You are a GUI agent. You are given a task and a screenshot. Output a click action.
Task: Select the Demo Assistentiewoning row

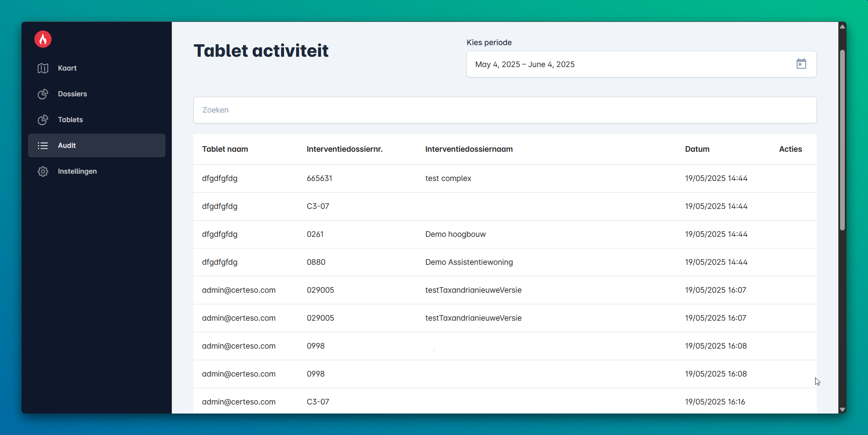click(x=469, y=262)
